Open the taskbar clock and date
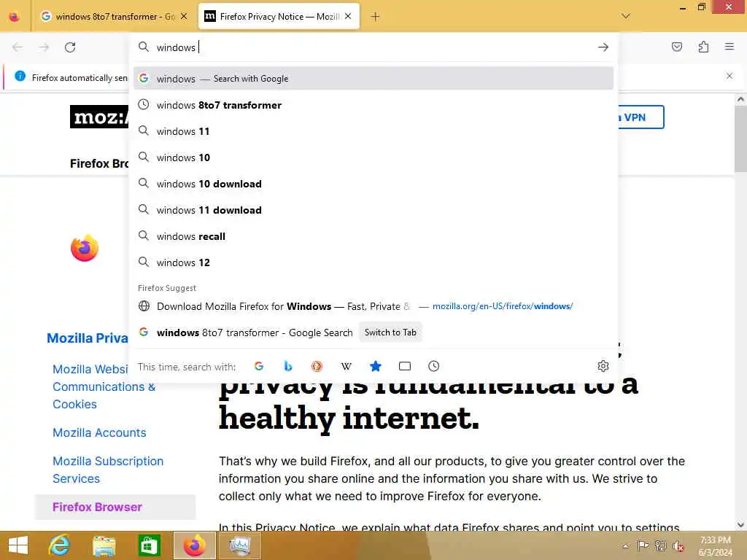Viewport: 747px width, 560px height. (x=715, y=546)
